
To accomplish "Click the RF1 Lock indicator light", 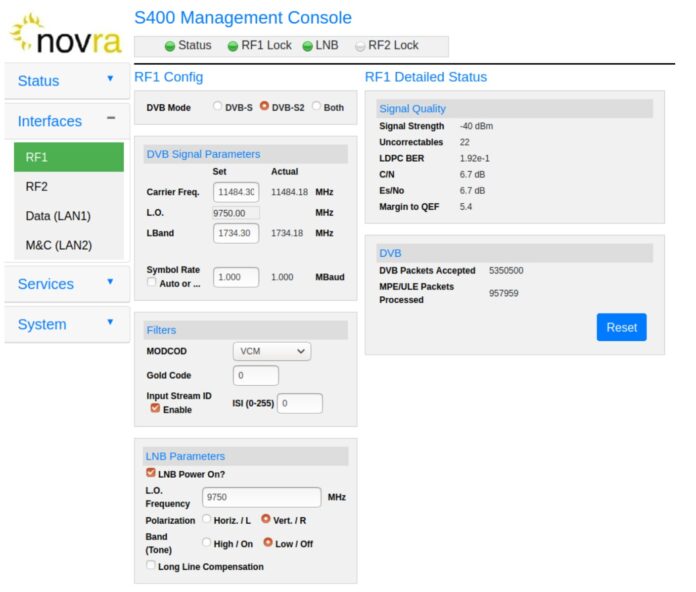I will pos(233,46).
